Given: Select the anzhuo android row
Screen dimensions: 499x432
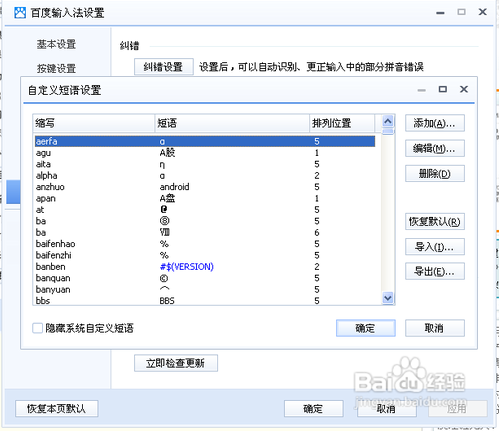Looking at the screenshot, I should pos(205,187).
